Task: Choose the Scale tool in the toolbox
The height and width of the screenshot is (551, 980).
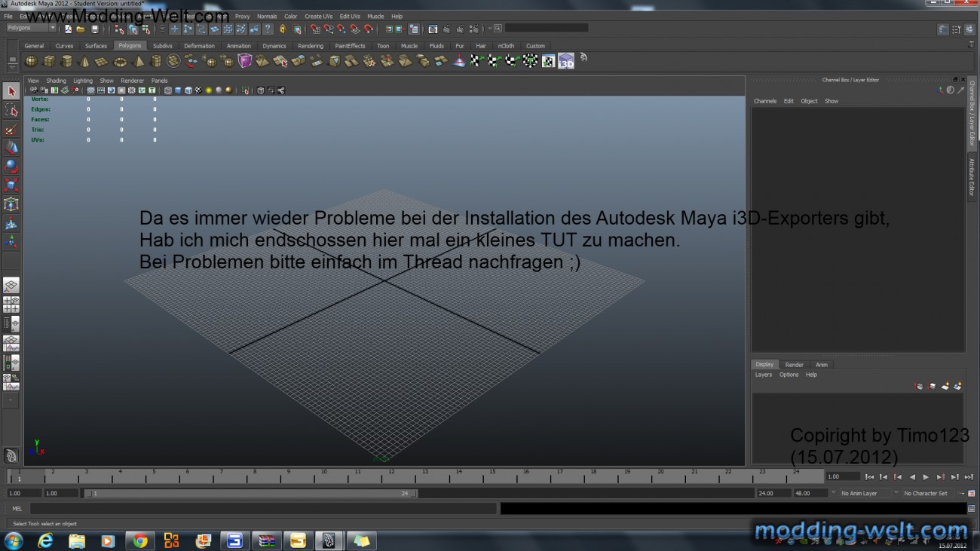Action: click(x=11, y=185)
